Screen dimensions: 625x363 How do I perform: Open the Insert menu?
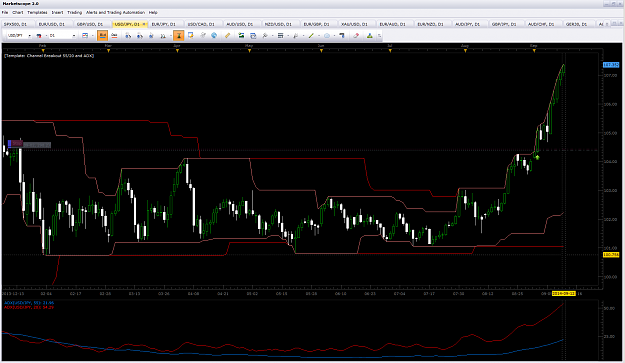[x=57, y=12]
